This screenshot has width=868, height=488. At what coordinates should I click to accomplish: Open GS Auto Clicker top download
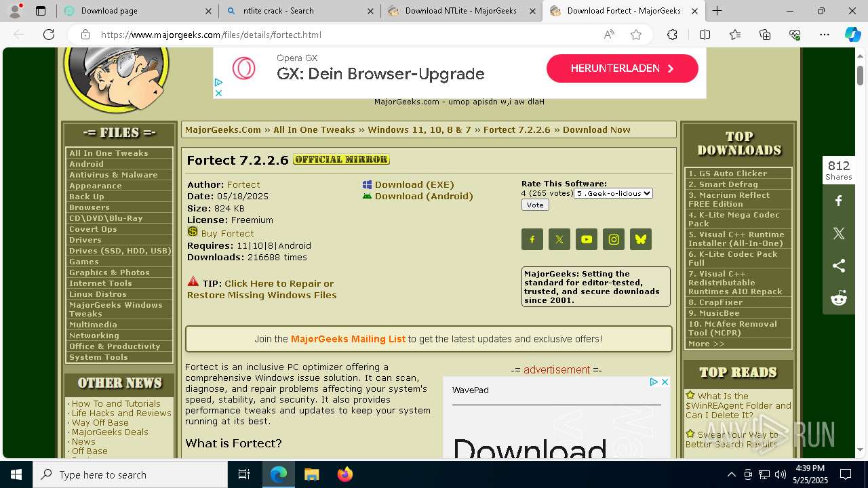point(728,174)
